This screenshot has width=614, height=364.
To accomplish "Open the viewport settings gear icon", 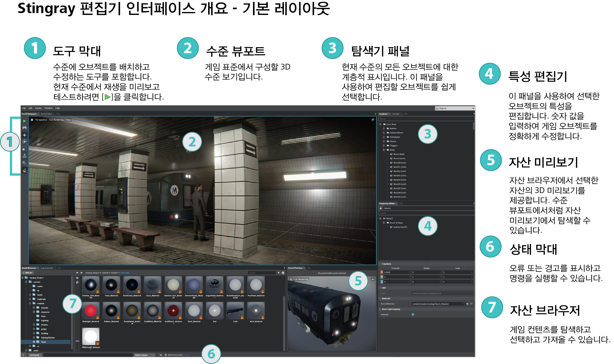I will pyautogui.click(x=32, y=120).
